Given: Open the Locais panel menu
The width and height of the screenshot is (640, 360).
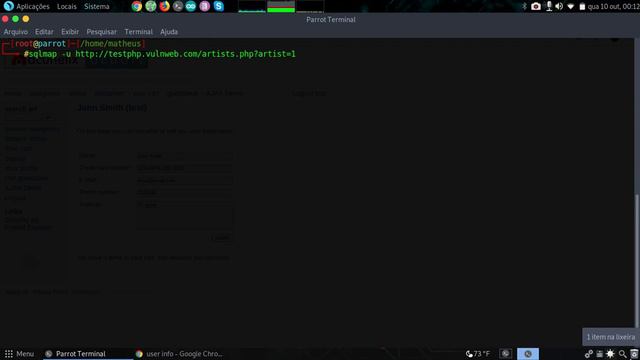Looking at the screenshot, I should [x=67, y=6].
